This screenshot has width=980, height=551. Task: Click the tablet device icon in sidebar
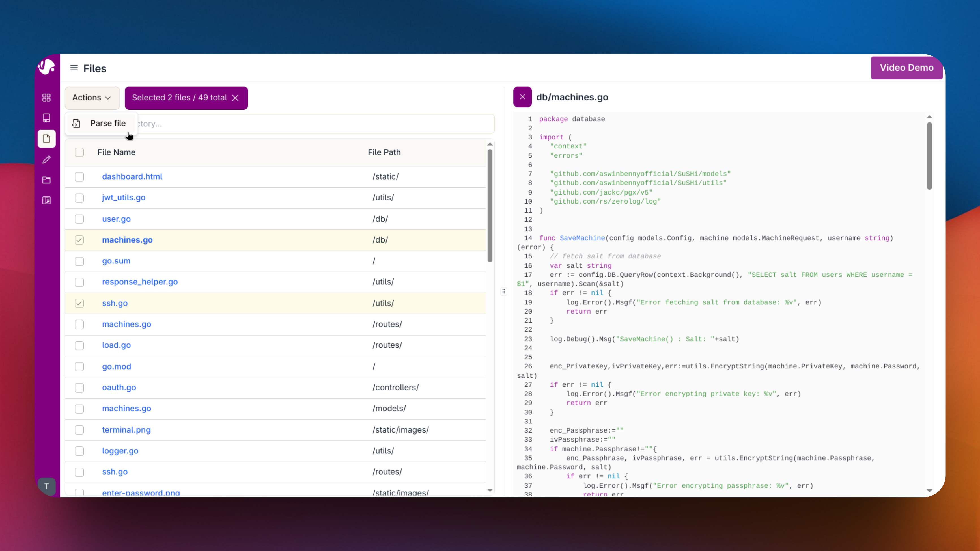46,118
